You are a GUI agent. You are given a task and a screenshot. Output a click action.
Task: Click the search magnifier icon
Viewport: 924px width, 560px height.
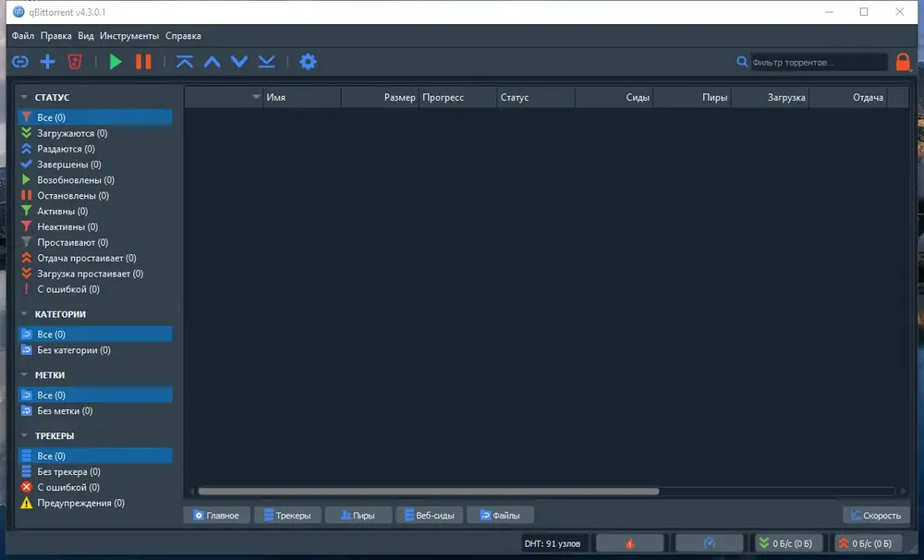742,61
